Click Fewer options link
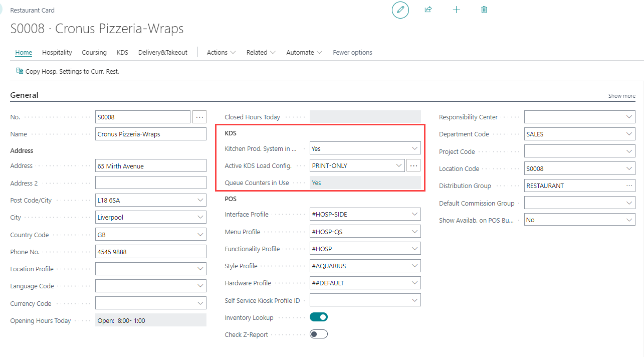This screenshot has height=357, width=644. [x=352, y=53]
